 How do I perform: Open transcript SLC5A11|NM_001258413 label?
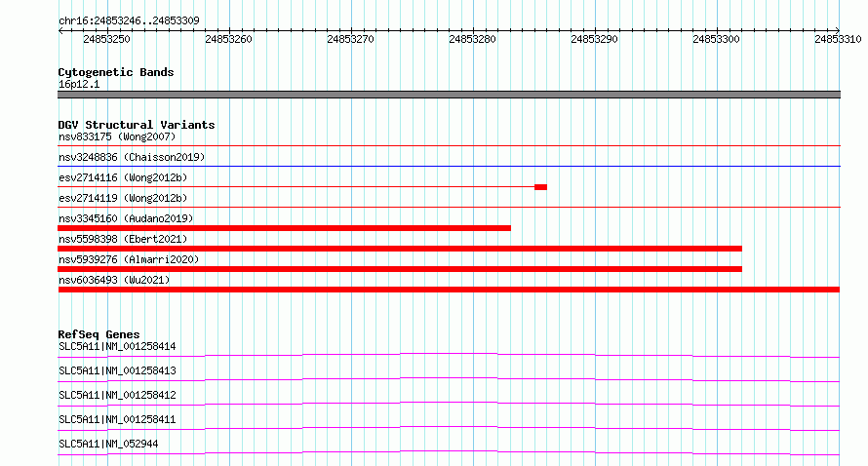pyautogui.click(x=117, y=370)
